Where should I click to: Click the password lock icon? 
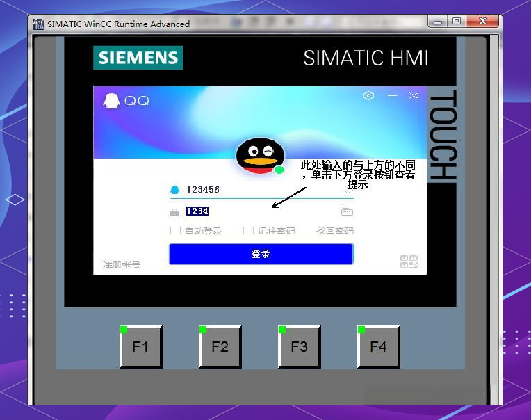coord(174,212)
